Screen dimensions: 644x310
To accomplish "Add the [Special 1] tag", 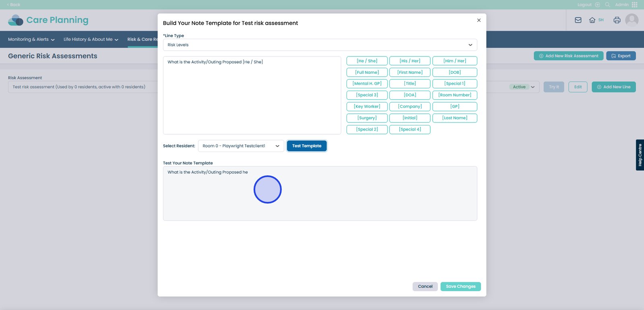I will [455, 83].
